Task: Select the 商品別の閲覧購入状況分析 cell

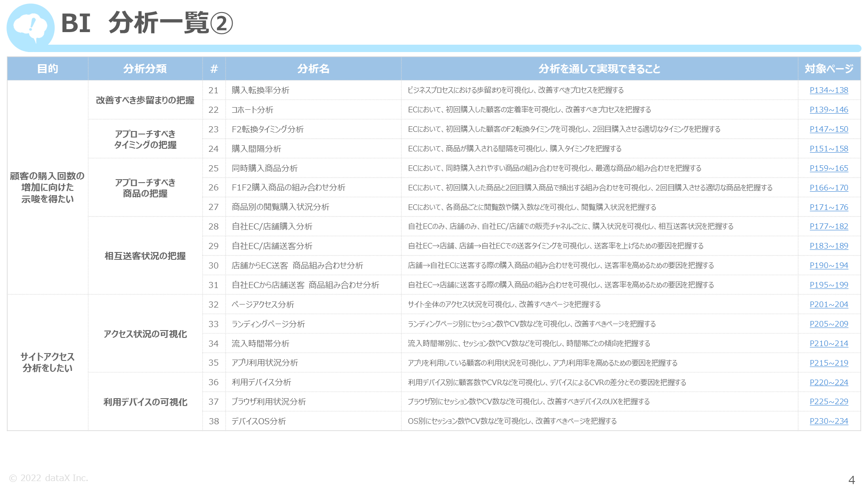Action: (x=313, y=207)
